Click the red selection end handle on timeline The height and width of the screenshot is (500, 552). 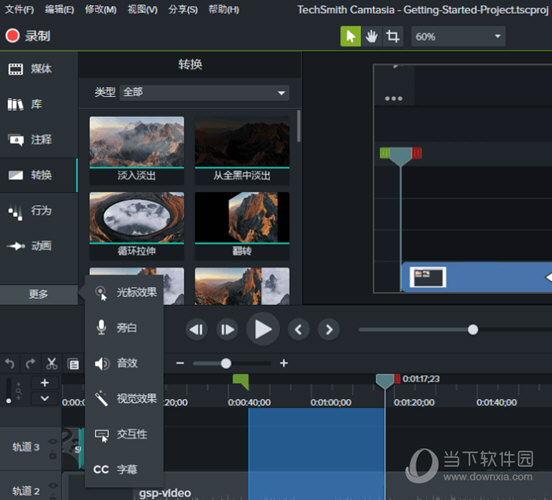click(397, 379)
